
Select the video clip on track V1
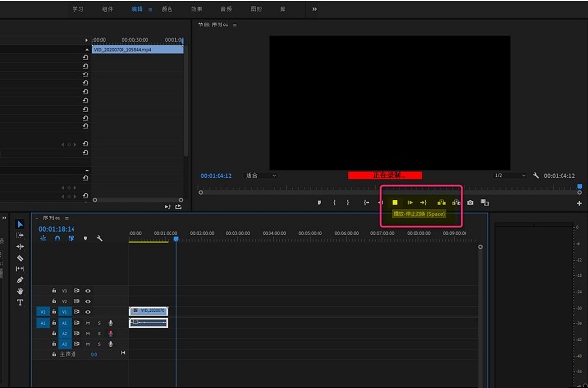[x=149, y=312]
